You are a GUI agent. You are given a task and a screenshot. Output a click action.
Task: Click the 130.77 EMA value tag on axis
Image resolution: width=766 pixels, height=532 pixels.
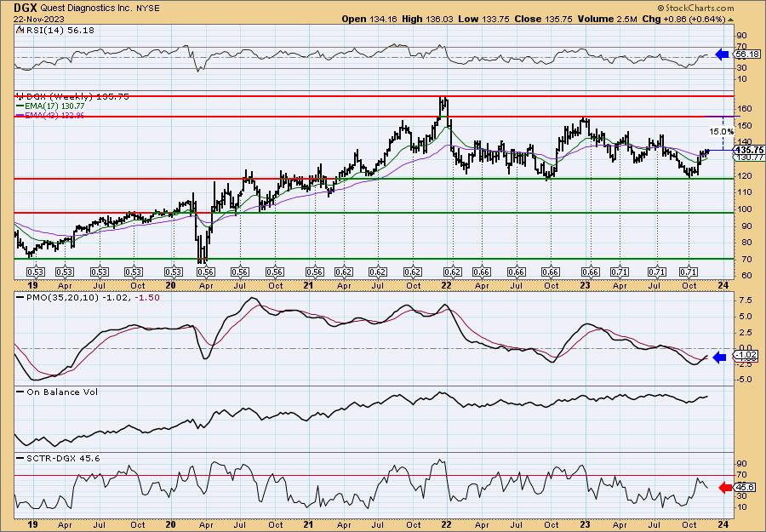[x=750, y=157]
